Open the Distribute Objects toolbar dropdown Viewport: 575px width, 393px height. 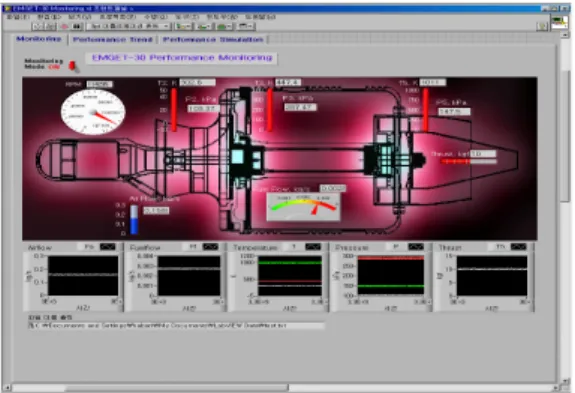(x=204, y=26)
